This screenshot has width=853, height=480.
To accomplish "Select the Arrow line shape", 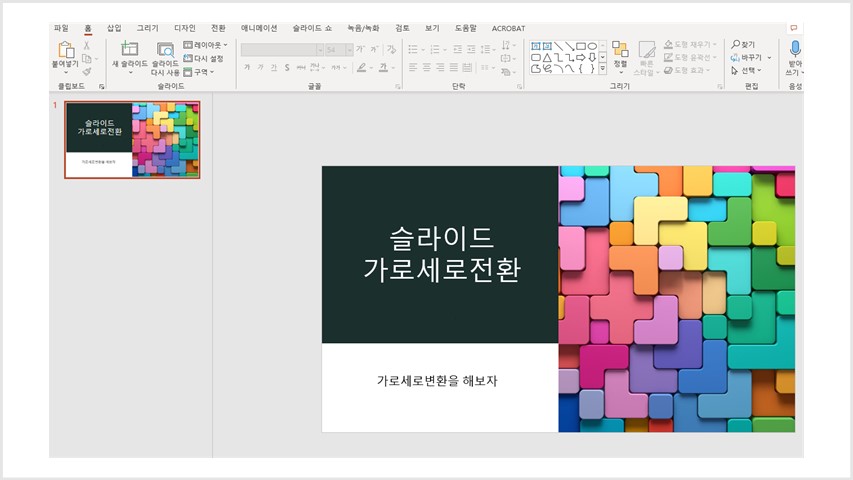I will pos(570,46).
